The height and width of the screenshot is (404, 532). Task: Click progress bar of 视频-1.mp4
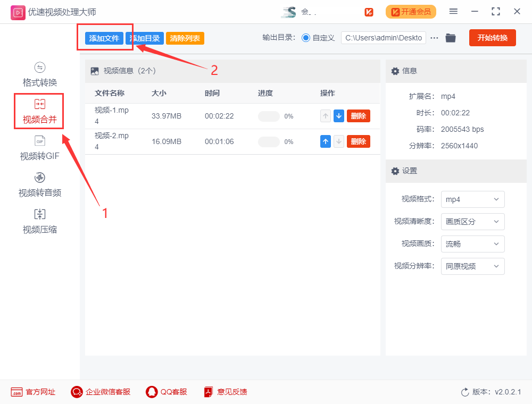(x=269, y=116)
